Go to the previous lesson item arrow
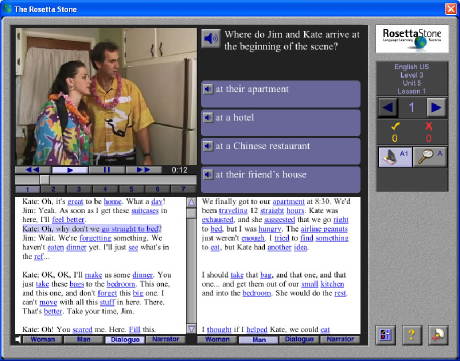Screen dimensions: 460x361 coord(388,107)
